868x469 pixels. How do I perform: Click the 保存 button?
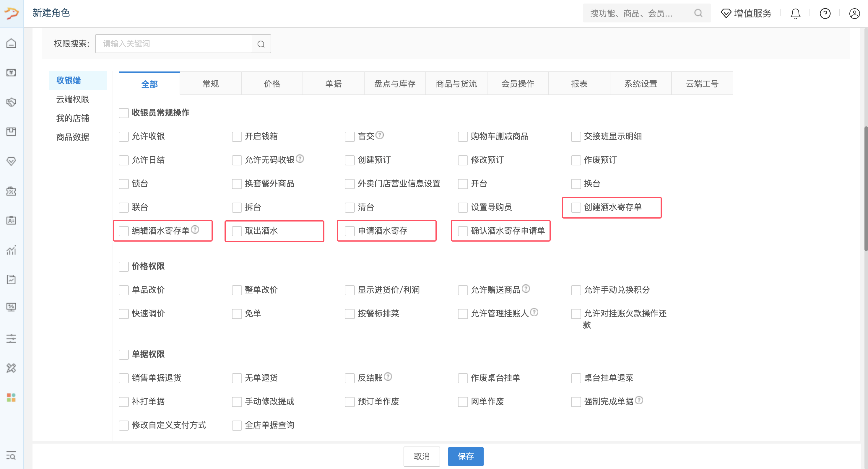coord(466,456)
